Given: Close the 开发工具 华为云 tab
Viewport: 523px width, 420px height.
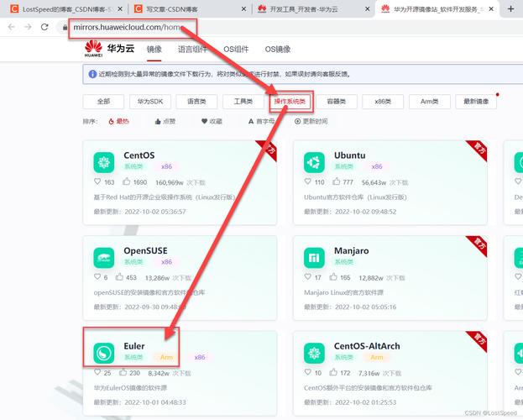Looking at the screenshot, I should pos(367,9).
